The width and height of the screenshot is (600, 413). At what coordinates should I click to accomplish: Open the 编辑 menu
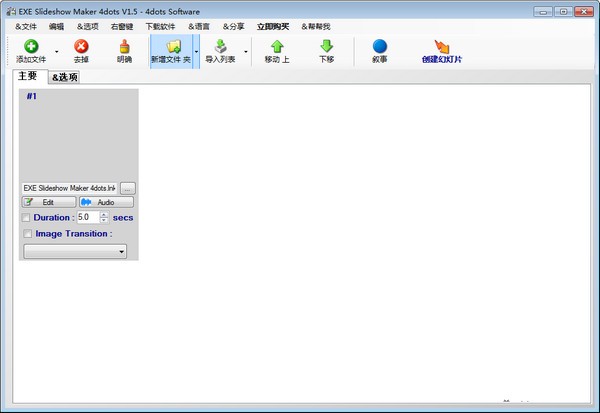[56, 25]
